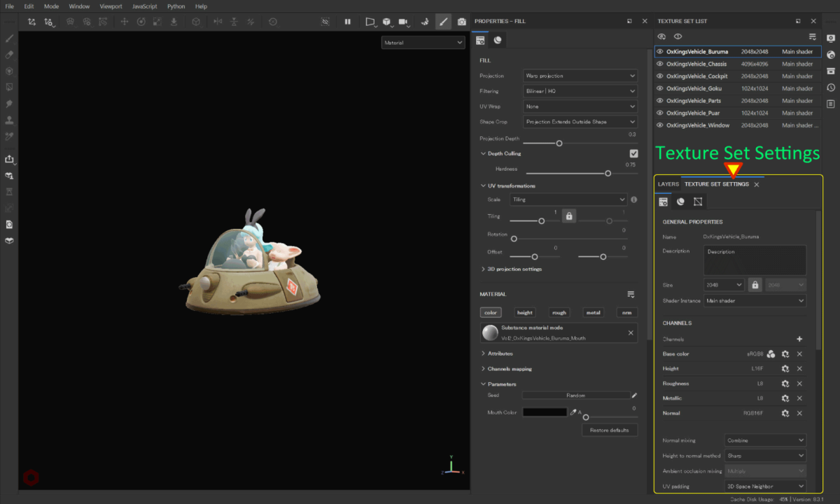Select the Paint brush tool
This screenshot has width=840, height=504.
[x=9, y=40]
